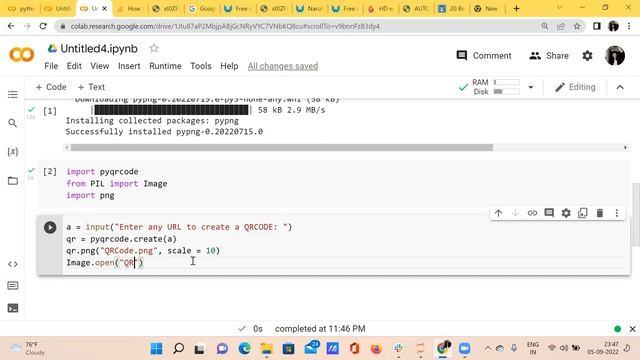Open the tab search chevron in Chrome
640x360 pixels.
pyautogui.click(x=559, y=8)
